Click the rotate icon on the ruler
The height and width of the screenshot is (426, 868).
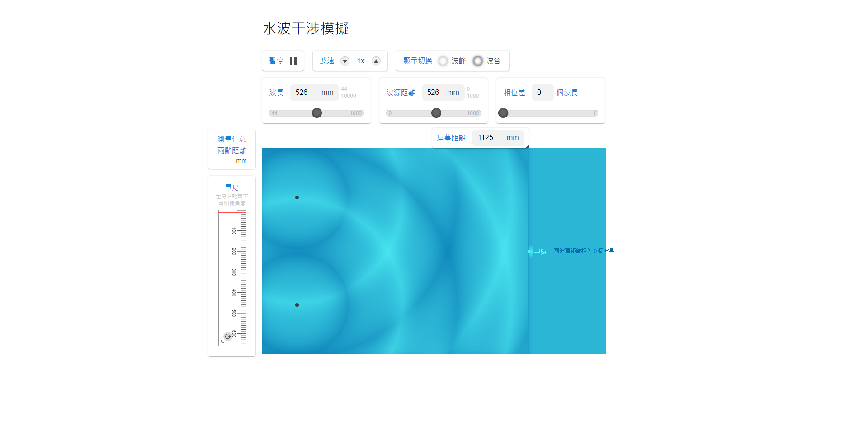coord(228,337)
